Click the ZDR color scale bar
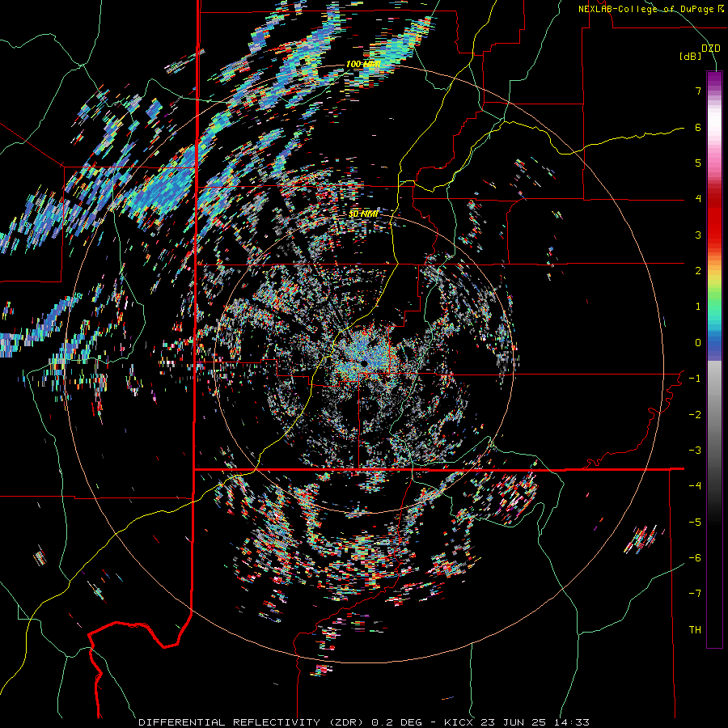This screenshot has height=728, width=728. pos(714,360)
